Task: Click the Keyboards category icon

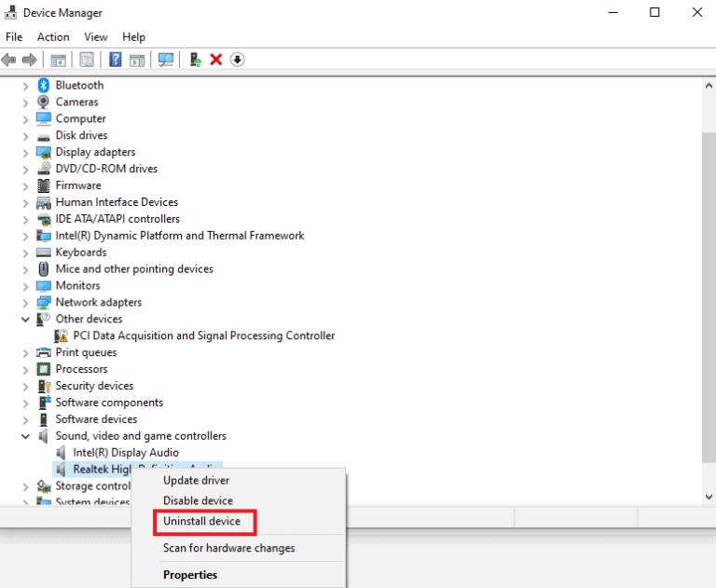Action: [44, 253]
